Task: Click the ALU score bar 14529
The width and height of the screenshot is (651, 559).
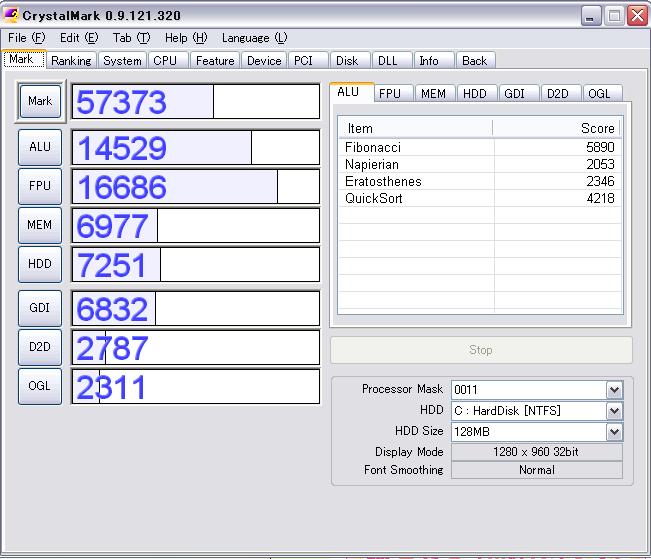Action: (196, 147)
